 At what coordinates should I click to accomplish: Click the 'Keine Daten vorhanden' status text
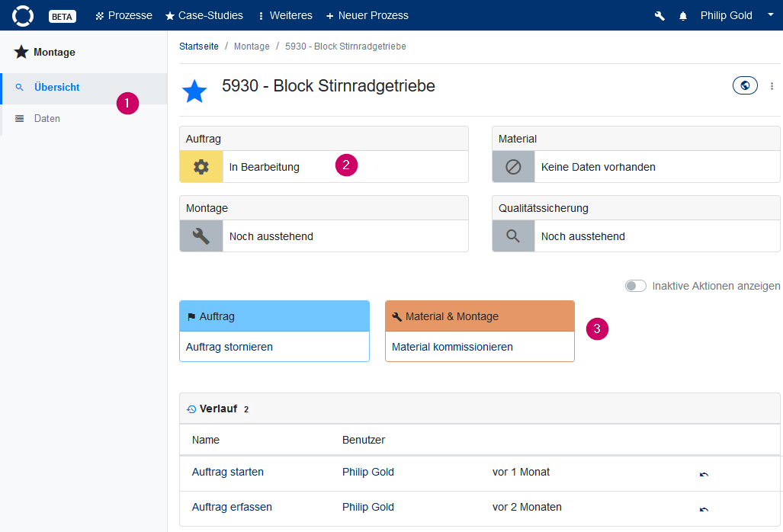point(598,167)
